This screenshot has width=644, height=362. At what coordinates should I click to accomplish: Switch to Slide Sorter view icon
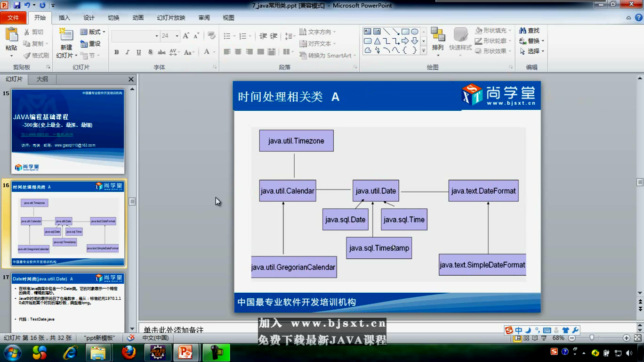tap(526, 338)
